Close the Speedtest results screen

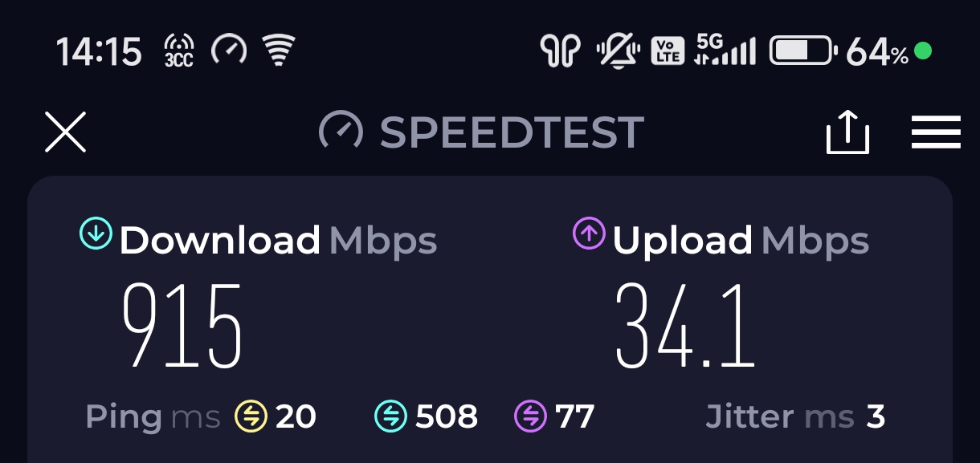click(65, 132)
